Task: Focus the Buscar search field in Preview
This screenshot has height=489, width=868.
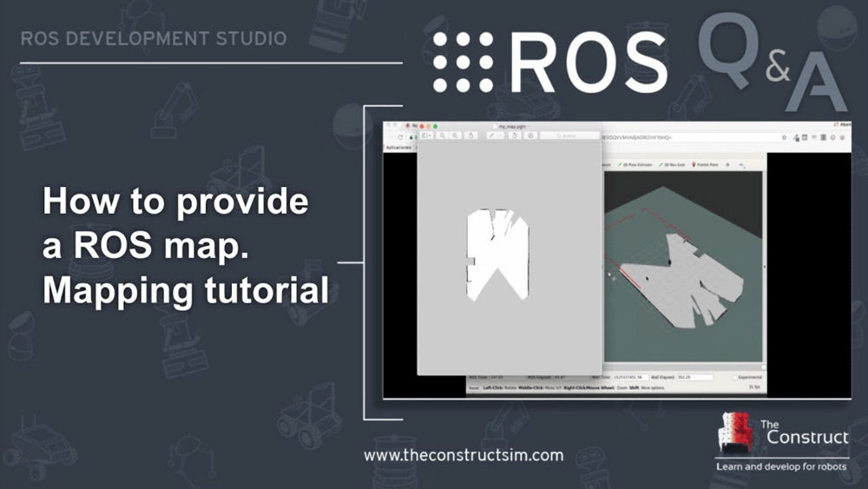Action: 569,135
